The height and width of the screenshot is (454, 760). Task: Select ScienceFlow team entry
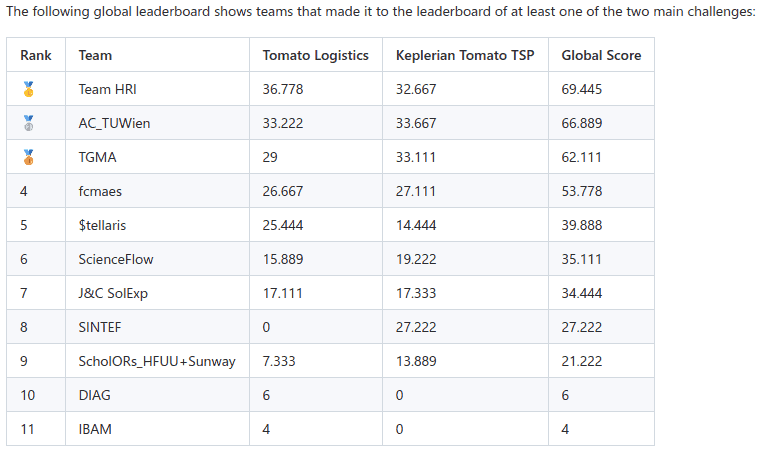pyautogui.click(x=116, y=259)
